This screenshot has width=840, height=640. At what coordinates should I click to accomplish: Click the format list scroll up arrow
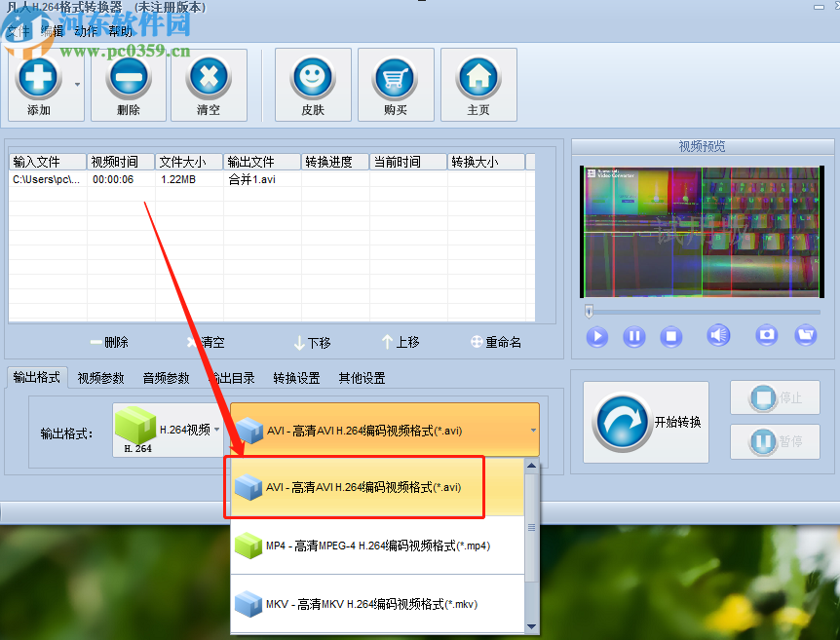(x=531, y=466)
